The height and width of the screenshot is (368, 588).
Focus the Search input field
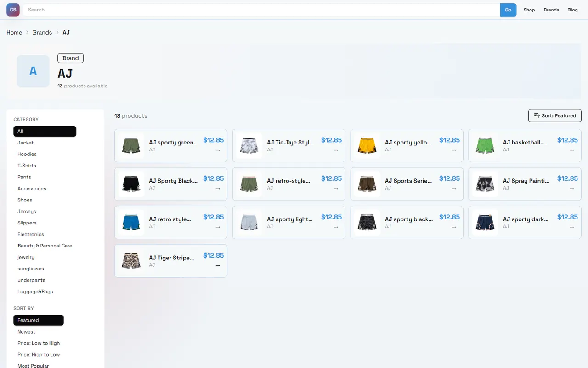coord(262,10)
